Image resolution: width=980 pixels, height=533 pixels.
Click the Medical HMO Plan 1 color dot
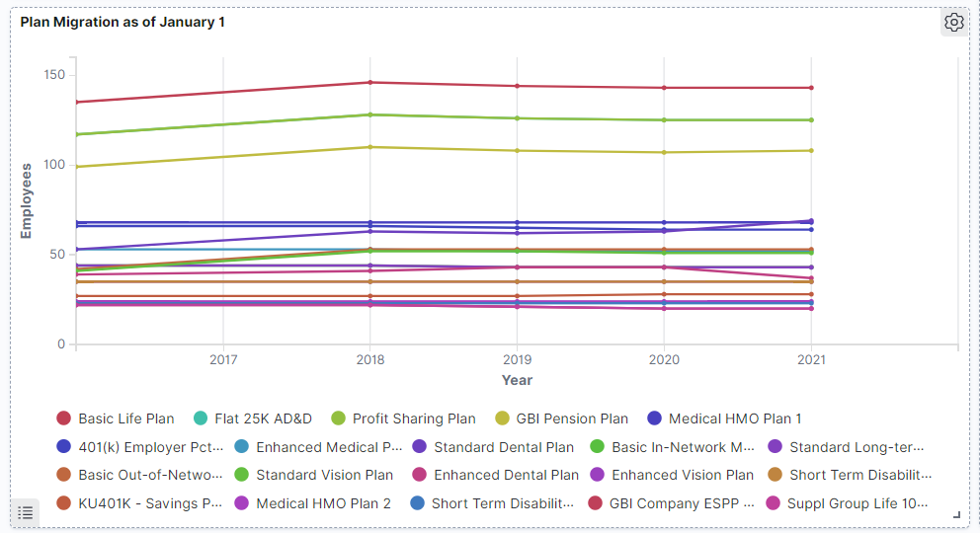(655, 419)
